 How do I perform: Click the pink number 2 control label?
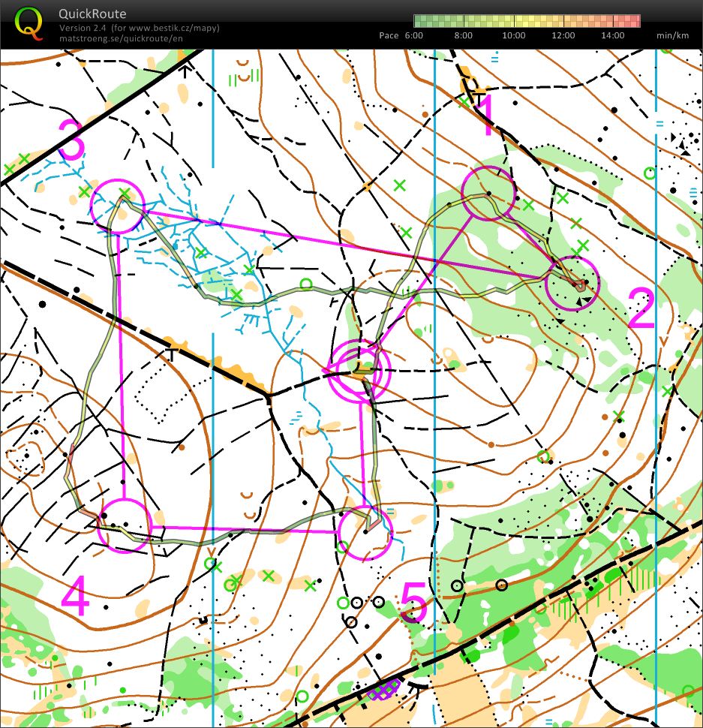pyautogui.click(x=641, y=310)
